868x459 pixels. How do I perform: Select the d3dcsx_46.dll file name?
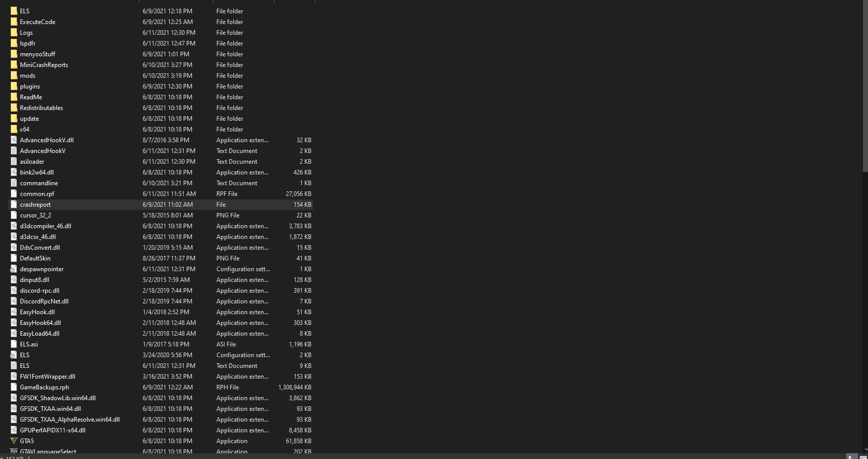[38, 237]
